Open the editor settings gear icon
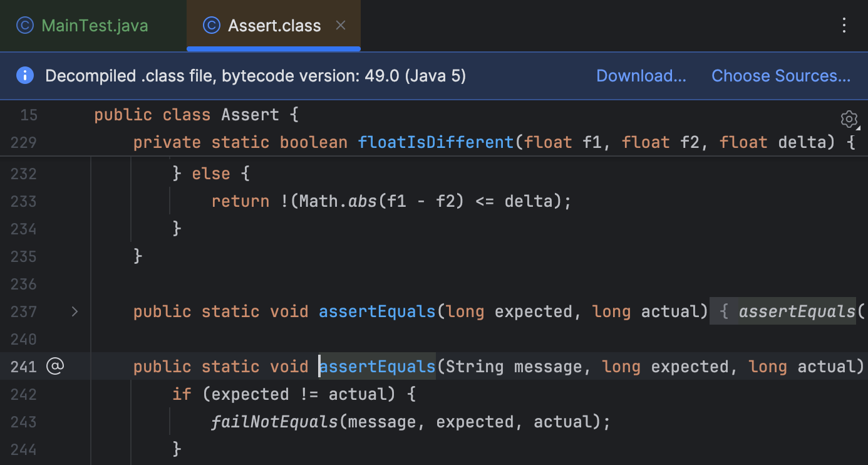The width and height of the screenshot is (868, 465). pos(849,119)
